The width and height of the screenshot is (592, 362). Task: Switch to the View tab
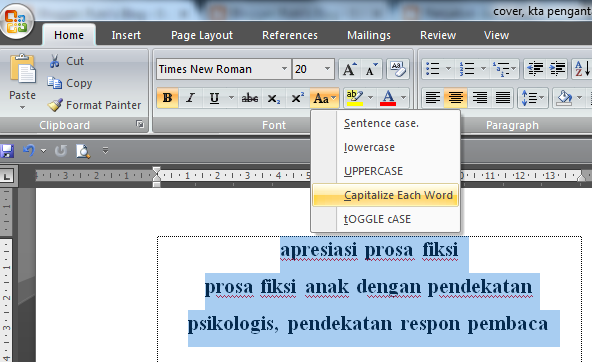point(496,35)
